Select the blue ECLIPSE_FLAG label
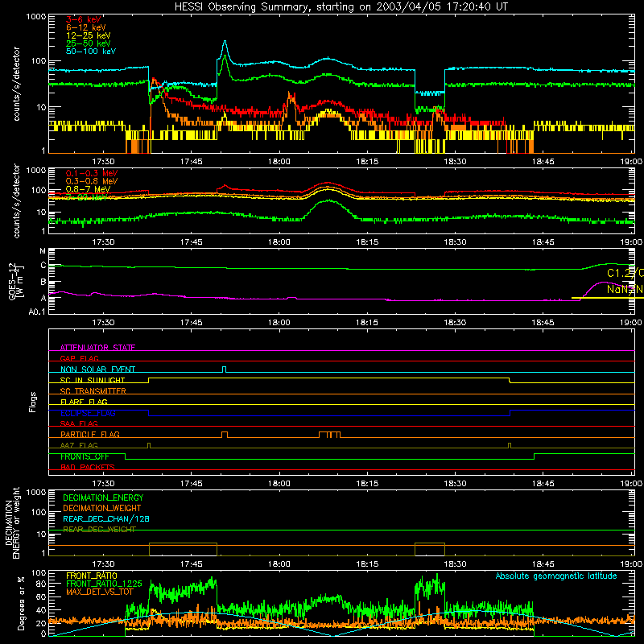The image size is (644, 644). coord(88,413)
